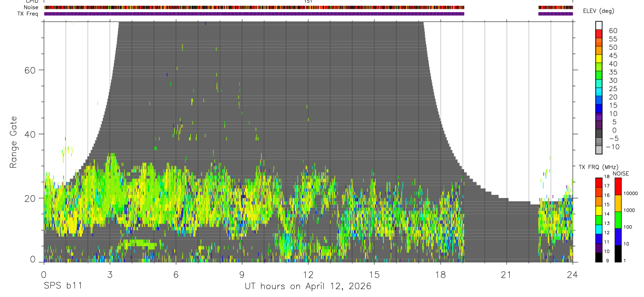The height and width of the screenshot is (297, 644).
Task: Select ELEV color bar label 30
Action: tap(613, 81)
